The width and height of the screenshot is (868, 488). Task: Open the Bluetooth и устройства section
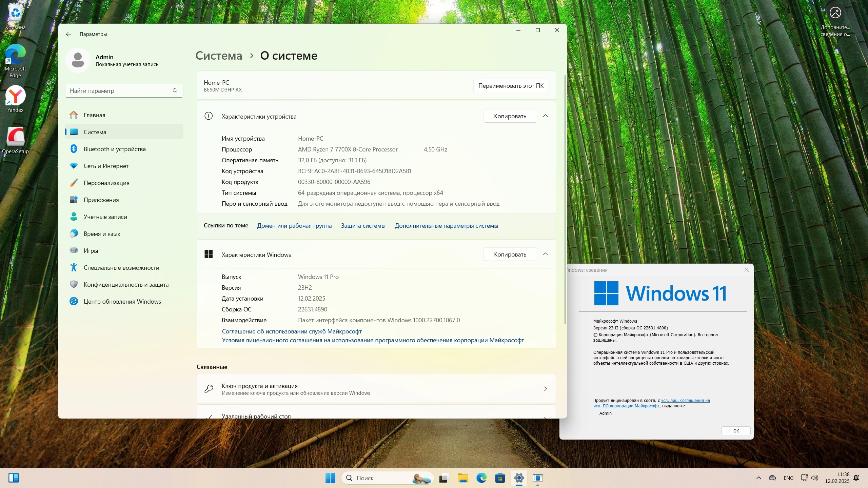(x=114, y=149)
